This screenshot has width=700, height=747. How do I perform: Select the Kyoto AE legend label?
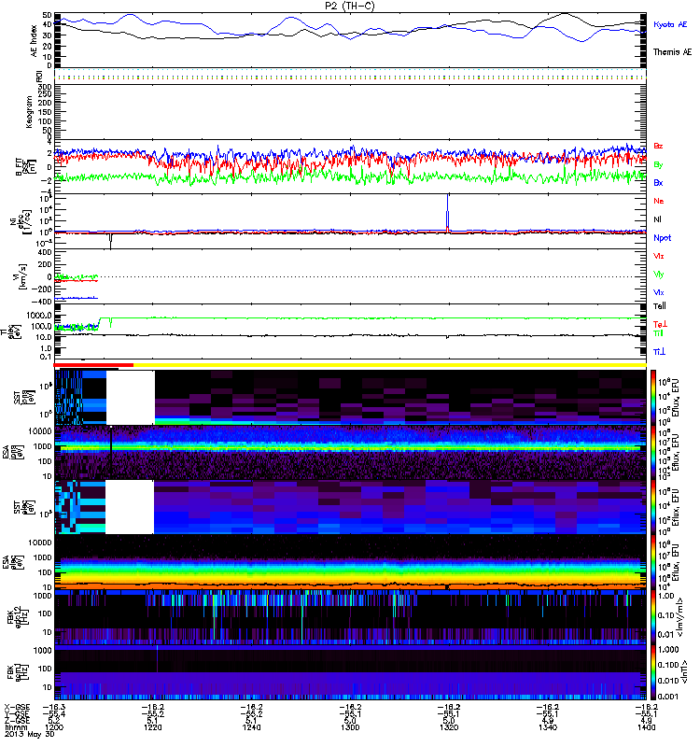[x=670, y=24]
